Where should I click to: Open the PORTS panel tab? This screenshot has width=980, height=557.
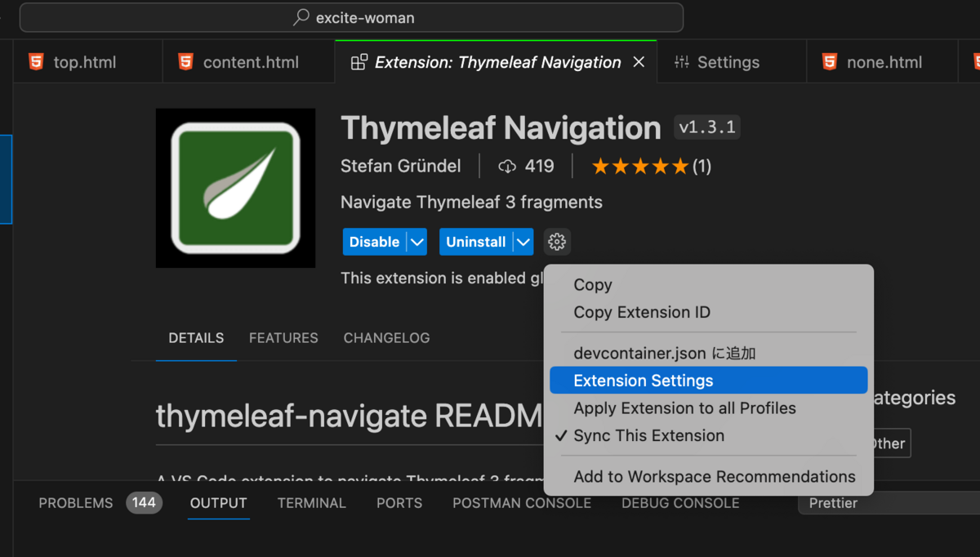click(399, 503)
